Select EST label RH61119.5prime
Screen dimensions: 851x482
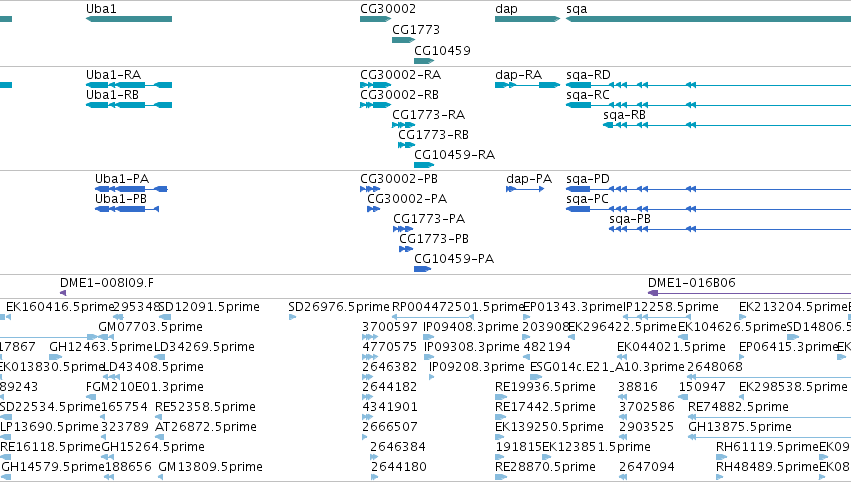767,447
